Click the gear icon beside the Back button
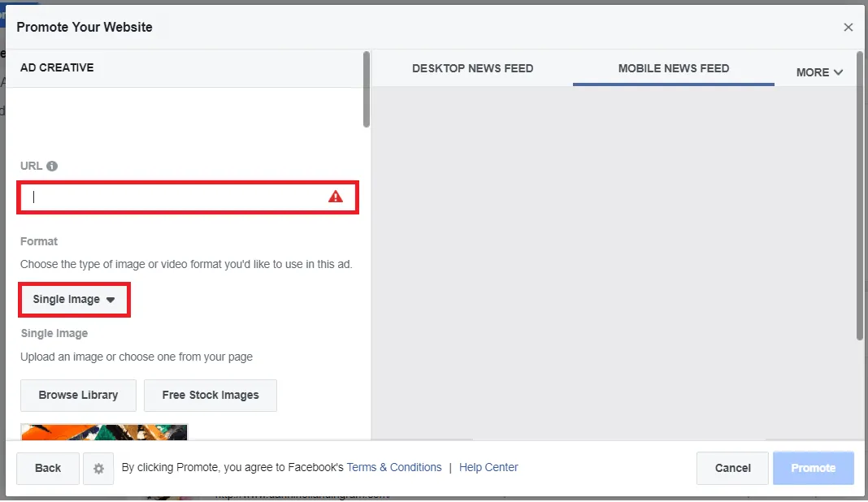Viewport: 868px width, 502px height. point(98,468)
